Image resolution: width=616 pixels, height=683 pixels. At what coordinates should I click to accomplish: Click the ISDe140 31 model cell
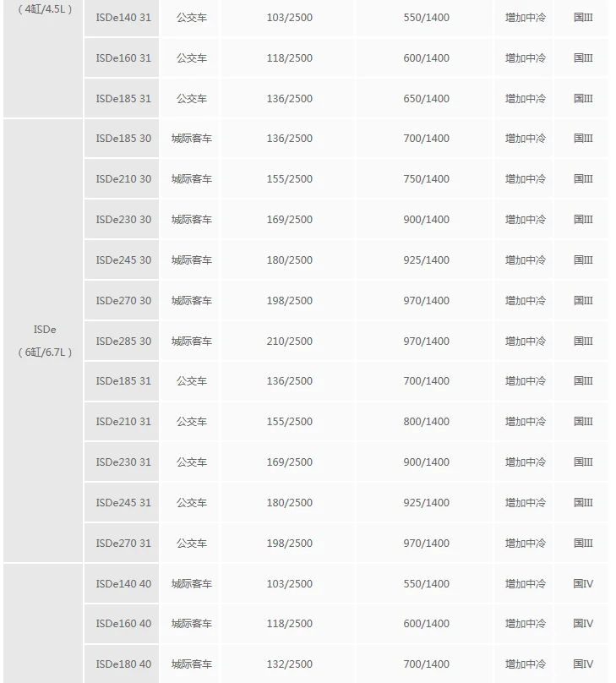tap(123, 17)
